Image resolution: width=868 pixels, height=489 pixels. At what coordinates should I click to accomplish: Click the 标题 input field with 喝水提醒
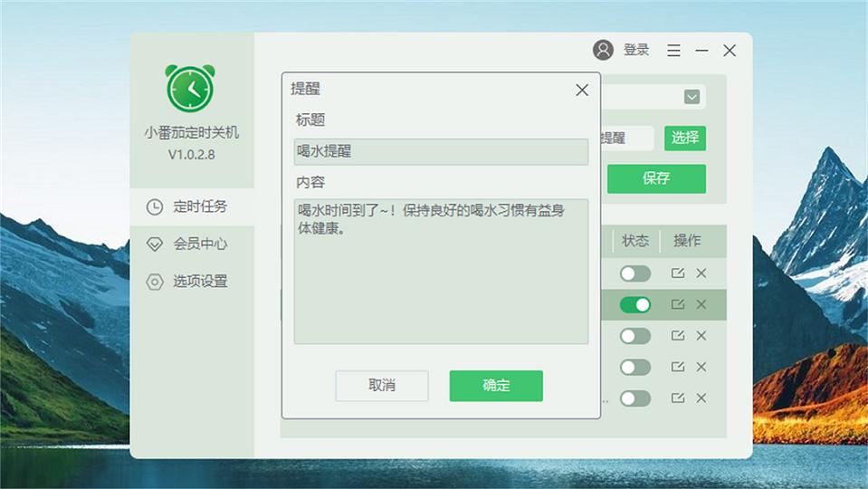(441, 152)
